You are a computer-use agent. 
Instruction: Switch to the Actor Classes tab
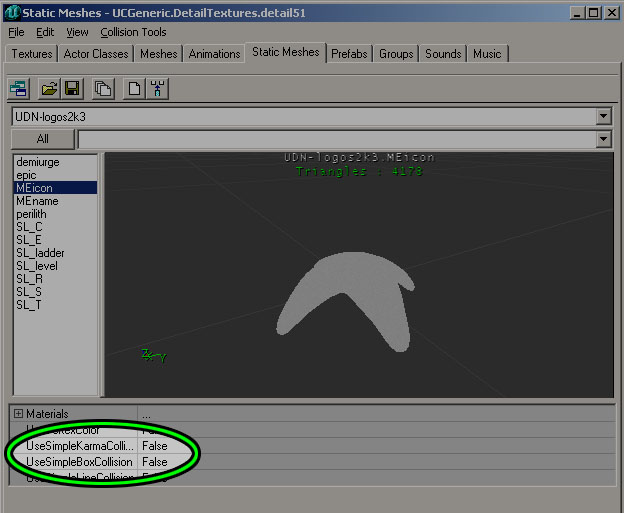tap(96, 54)
